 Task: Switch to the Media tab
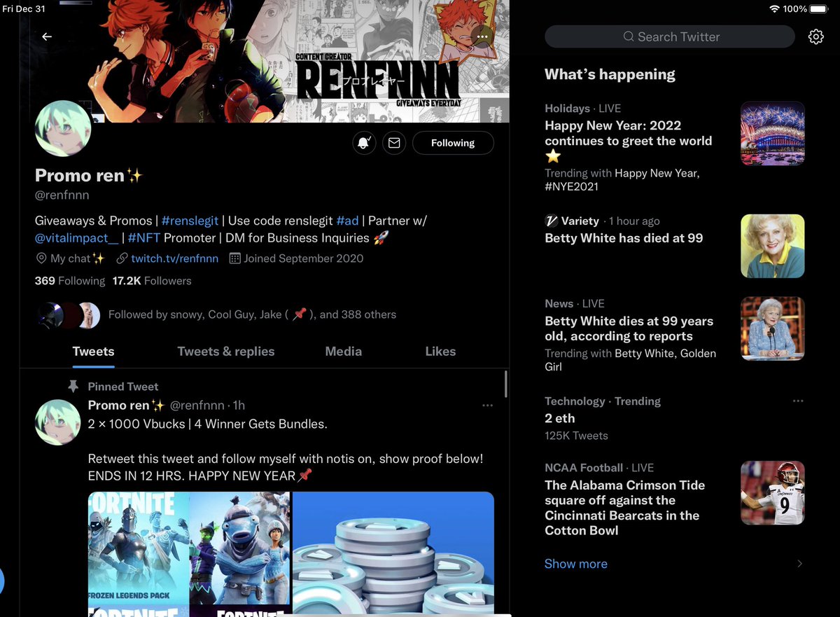(x=344, y=352)
